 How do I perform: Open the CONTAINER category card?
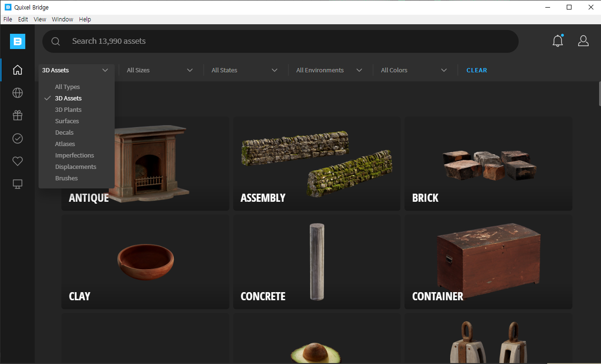click(x=488, y=262)
